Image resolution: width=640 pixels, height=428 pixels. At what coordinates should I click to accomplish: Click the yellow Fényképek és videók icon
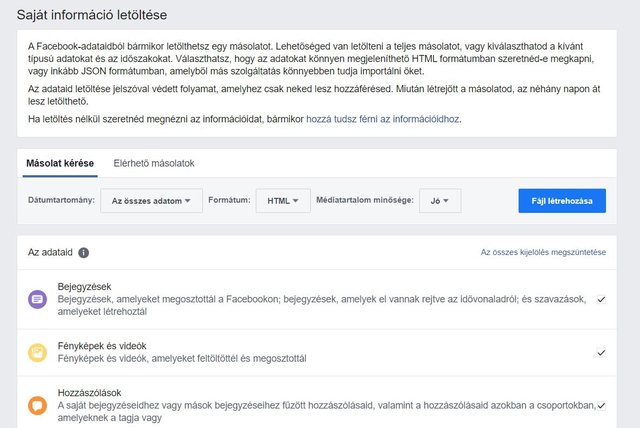coord(37,353)
